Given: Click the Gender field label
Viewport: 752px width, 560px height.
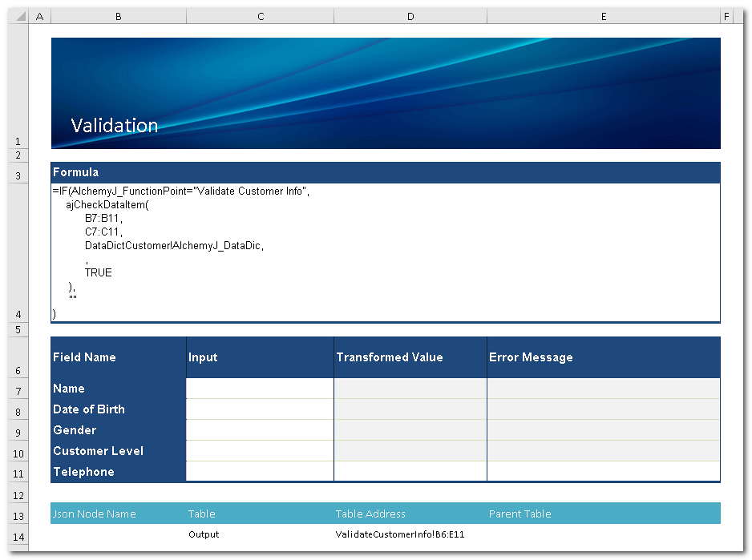Looking at the screenshot, I should 119,430.
